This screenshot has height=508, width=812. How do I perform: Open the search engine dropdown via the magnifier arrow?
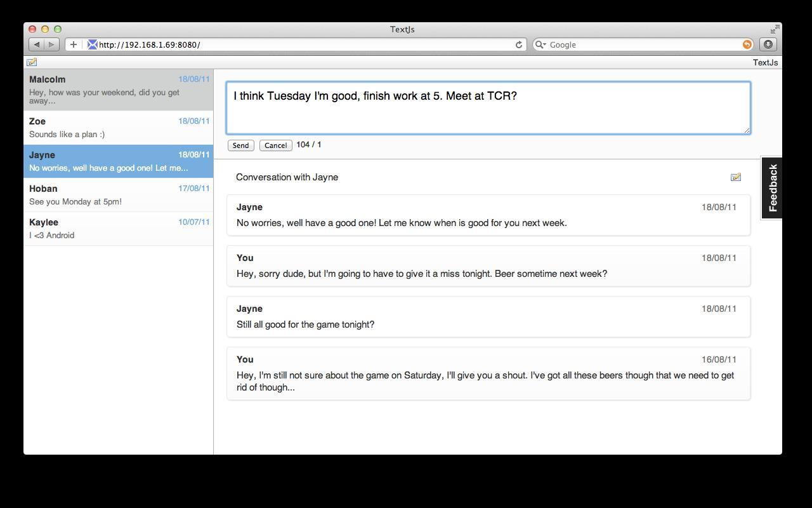pos(540,44)
